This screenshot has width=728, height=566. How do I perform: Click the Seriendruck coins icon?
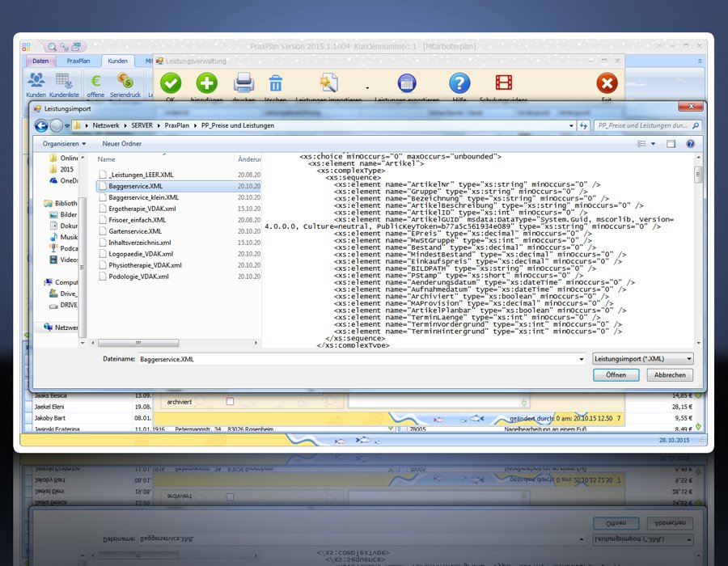click(x=125, y=80)
